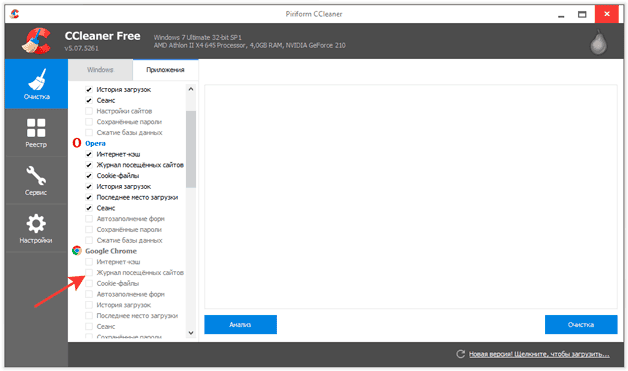The width and height of the screenshot is (628, 371).
Task: Click the Google Chrome icon
Action: [x=76, y=251]
